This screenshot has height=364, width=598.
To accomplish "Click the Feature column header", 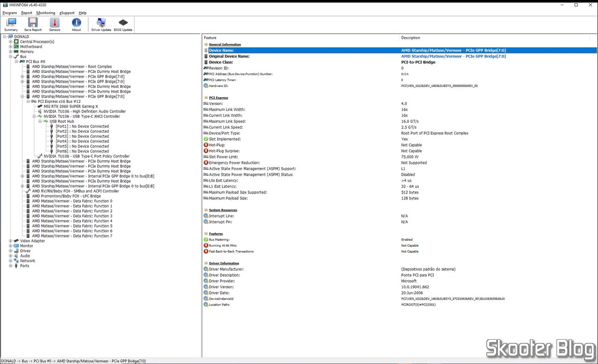I will pyautogui.click(x=210, y=38).
